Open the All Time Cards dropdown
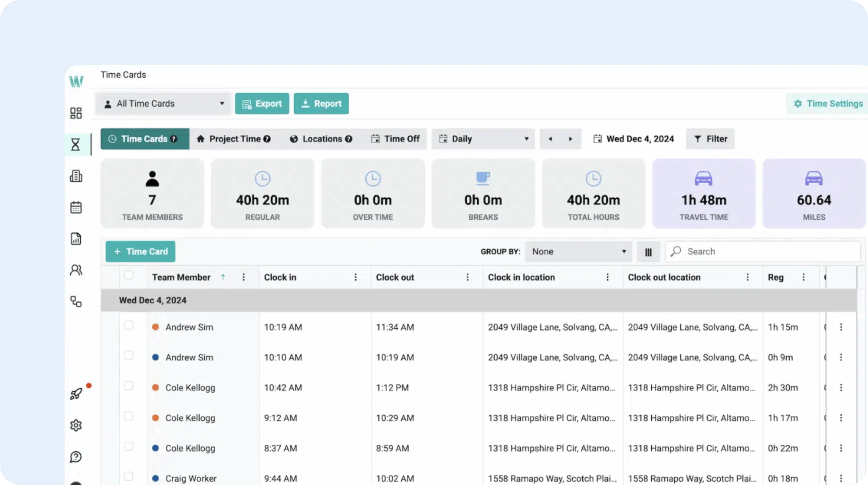Image resolution: width=868 pixels, height=485 pixels. [164, 104]
